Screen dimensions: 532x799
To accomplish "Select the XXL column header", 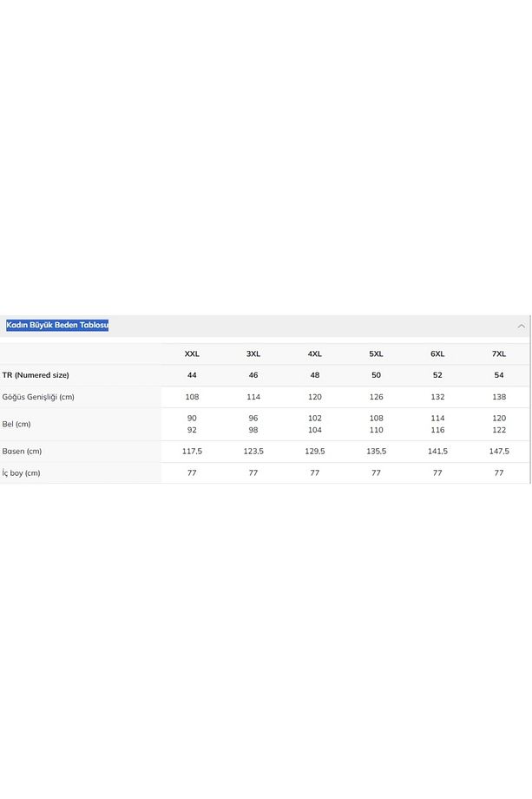I will tap(192, 353).
